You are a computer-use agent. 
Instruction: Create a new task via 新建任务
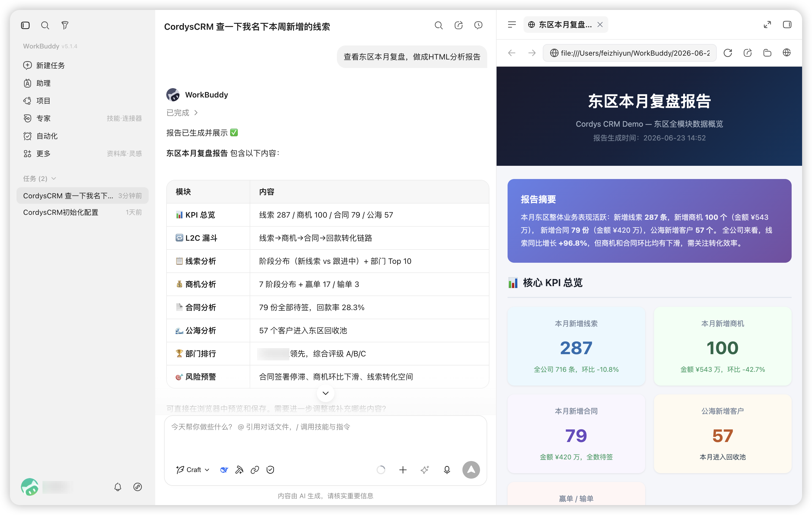point(83,66)
